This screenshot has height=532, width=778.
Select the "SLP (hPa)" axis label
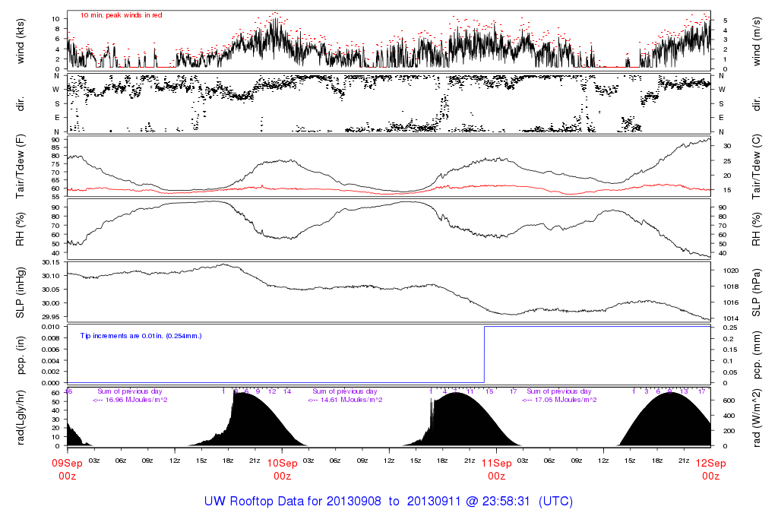tap(756, 293)
